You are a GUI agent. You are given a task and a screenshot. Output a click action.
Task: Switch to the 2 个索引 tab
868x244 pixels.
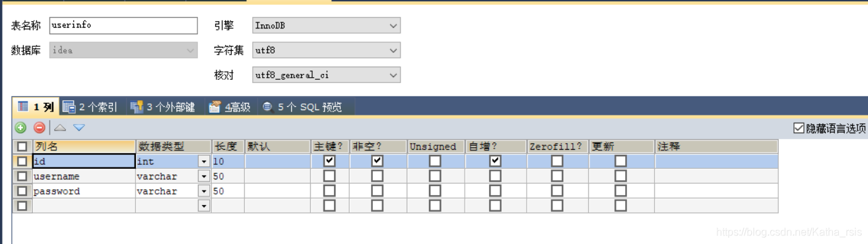click(x=91, y=107)
